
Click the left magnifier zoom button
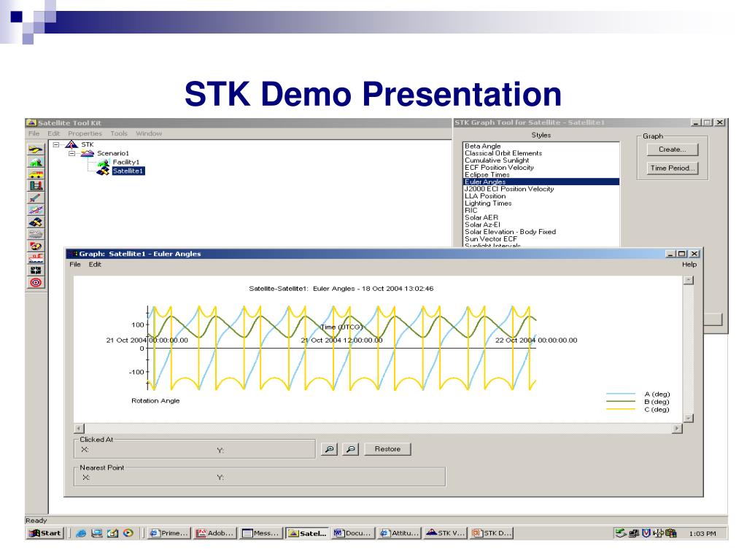pos(329,449)
